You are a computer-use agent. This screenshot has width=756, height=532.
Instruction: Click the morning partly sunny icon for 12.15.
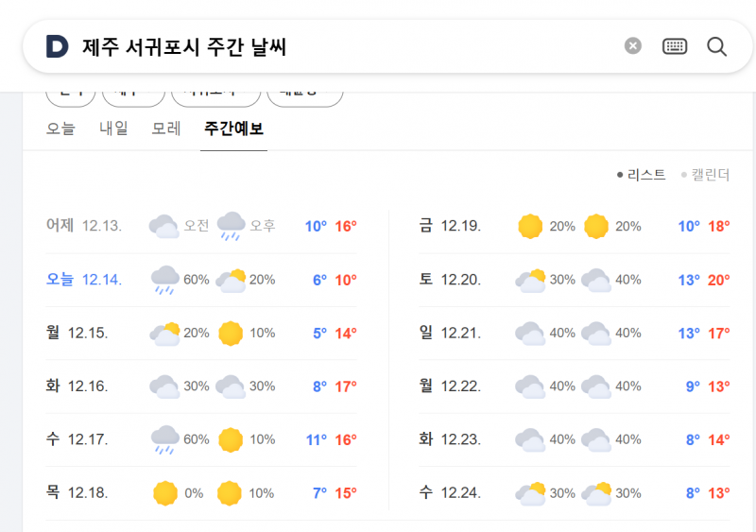coord(164,334)
